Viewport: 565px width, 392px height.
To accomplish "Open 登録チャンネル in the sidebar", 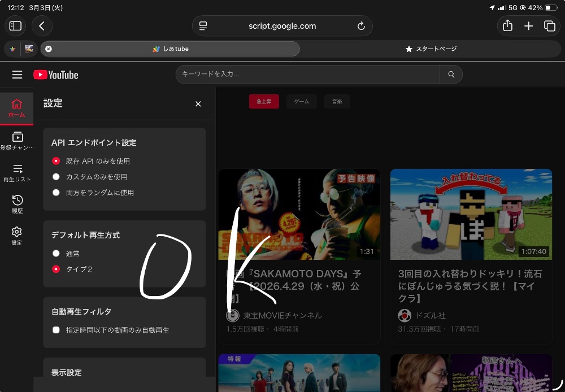I will 17,141.
